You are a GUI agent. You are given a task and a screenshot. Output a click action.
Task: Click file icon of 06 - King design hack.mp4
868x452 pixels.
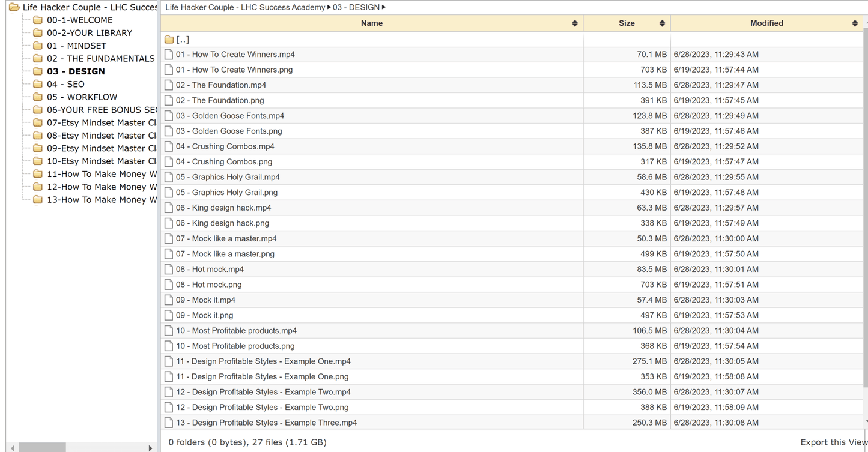[169, 208]
